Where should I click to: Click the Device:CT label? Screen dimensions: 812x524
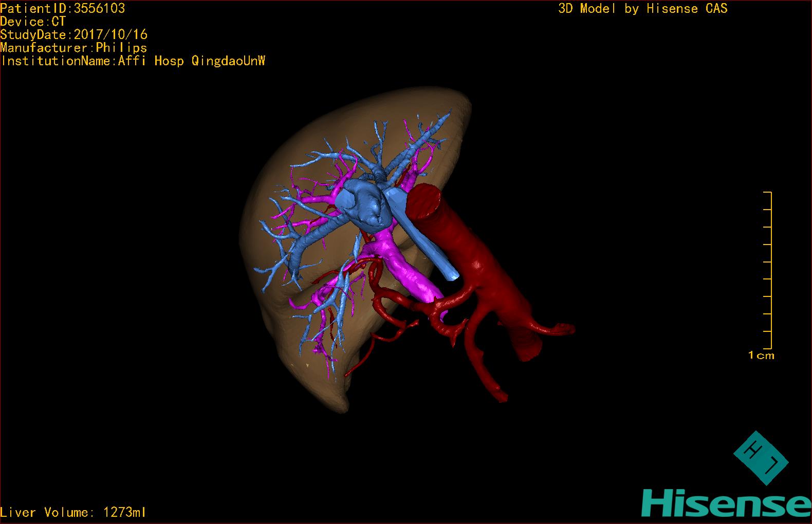click(33, 22)
